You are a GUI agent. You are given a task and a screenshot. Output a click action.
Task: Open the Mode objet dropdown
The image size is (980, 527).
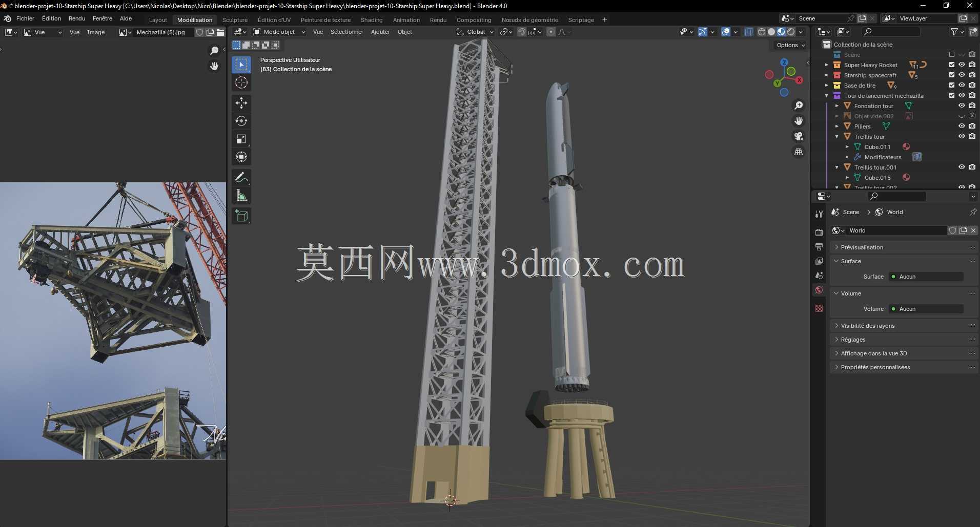279,32
